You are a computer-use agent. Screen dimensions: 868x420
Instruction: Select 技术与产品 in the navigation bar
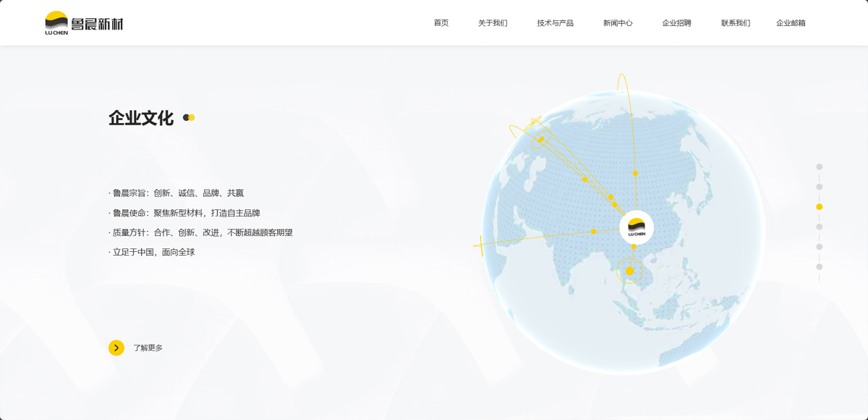(x=555, y=23)
